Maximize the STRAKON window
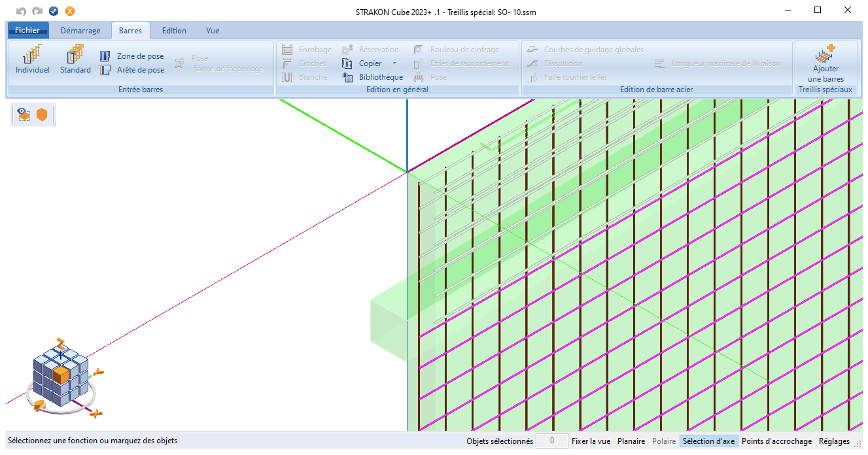Screen dimensions: 868x455 tap(818, 10)
